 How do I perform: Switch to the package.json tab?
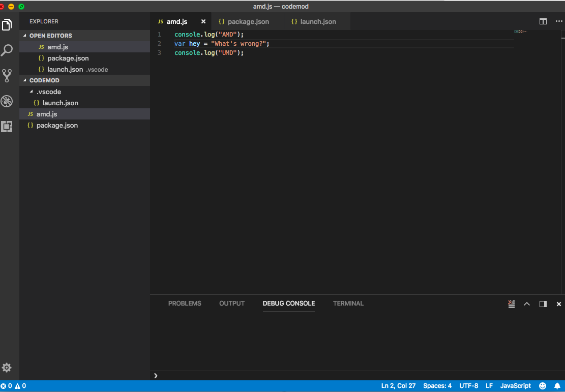(x=247, y=21)
